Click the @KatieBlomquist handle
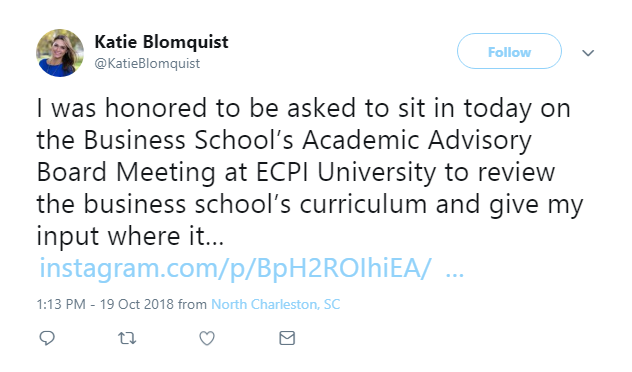The width and height of the screenshot is (632, 372). pyautogui.click(x=147, y=63)
